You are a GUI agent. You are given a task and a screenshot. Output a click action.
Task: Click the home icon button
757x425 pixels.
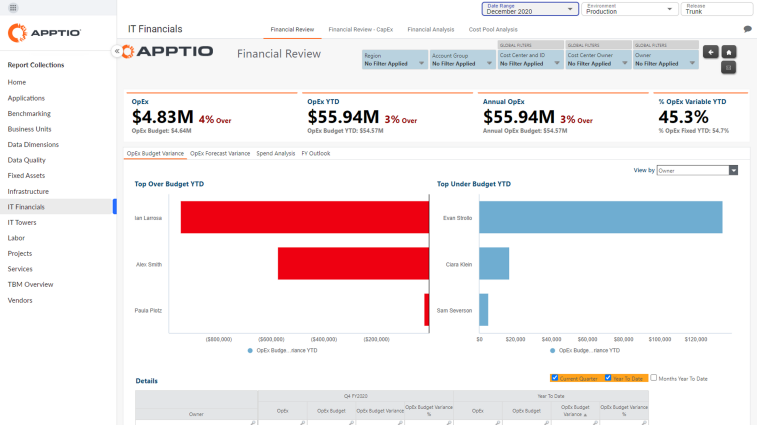tap(729, 52)
